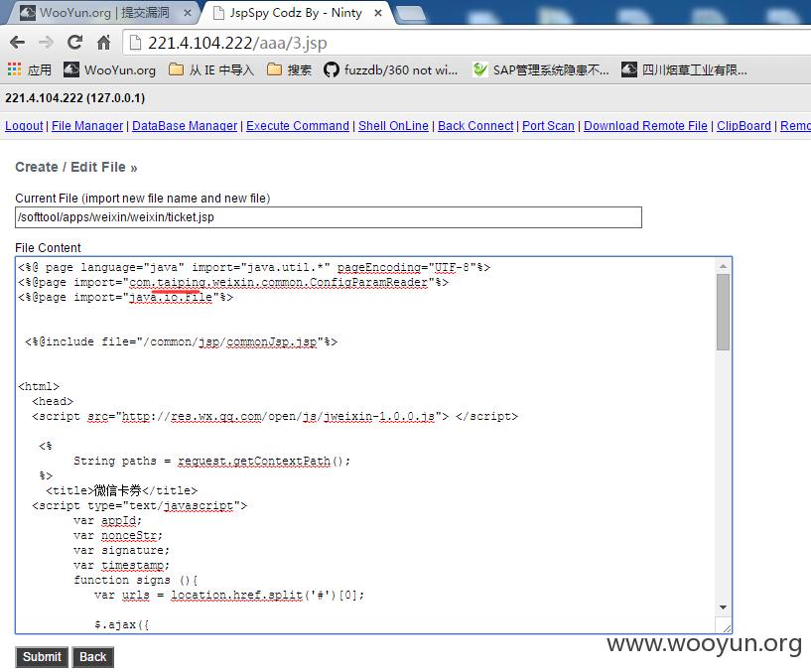Image resolution: width=811 pixels, height=672 pixels.
Task: Click the 'var timestamp;' code line
Action: 121,565
